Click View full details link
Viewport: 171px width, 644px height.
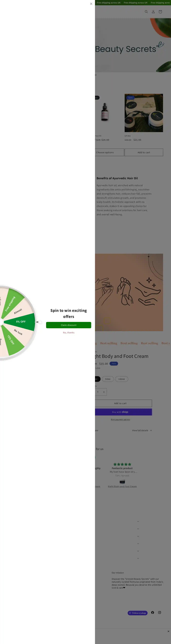142,430
